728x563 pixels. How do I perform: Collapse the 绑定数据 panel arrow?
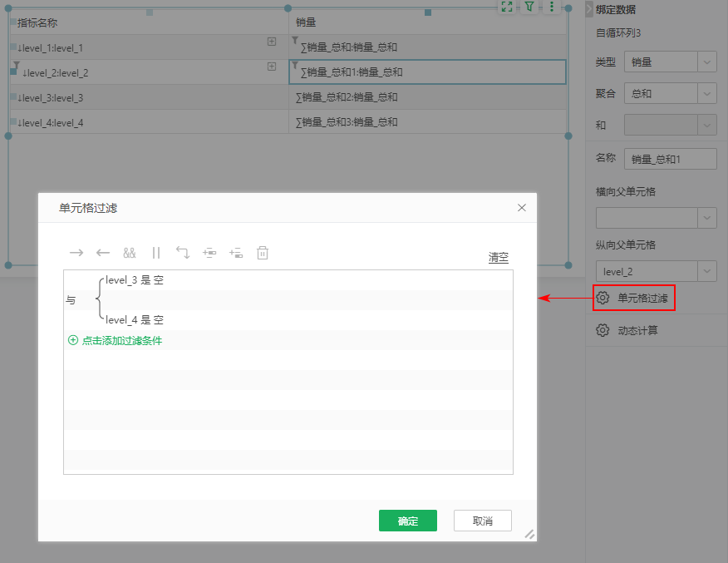click(589, 9)
